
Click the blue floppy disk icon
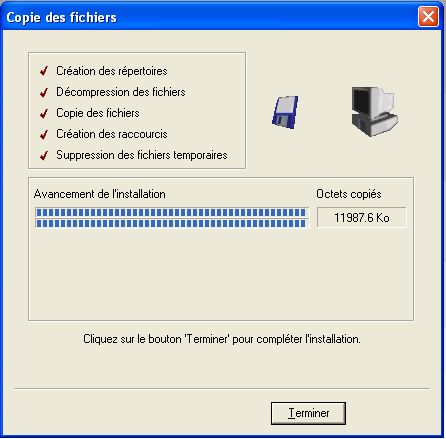(x=285, y=112)
